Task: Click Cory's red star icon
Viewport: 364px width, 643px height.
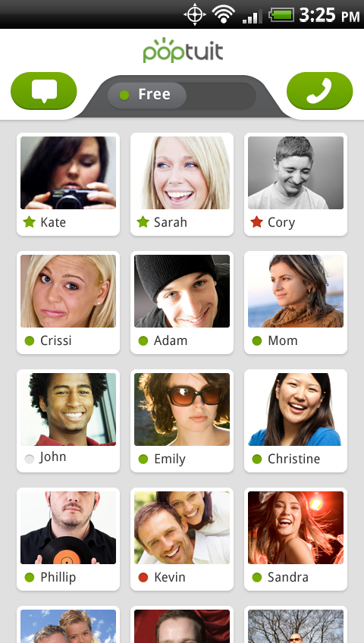Action: tap(256, 222)
